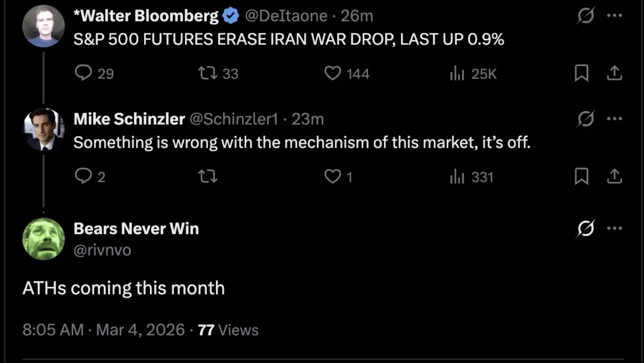This screenshot has height=363, width=644.
Task: Repost Mike Schinzler's market mechanism tweet
Action: (x=208, y=176)
